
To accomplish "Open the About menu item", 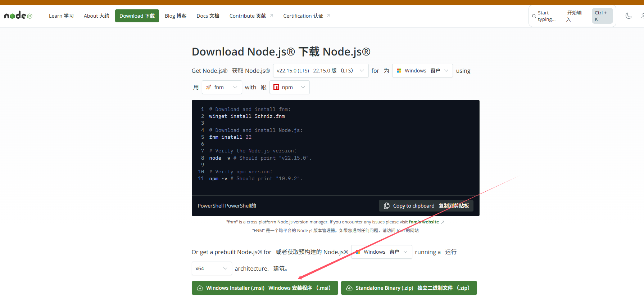I will 96,16.
